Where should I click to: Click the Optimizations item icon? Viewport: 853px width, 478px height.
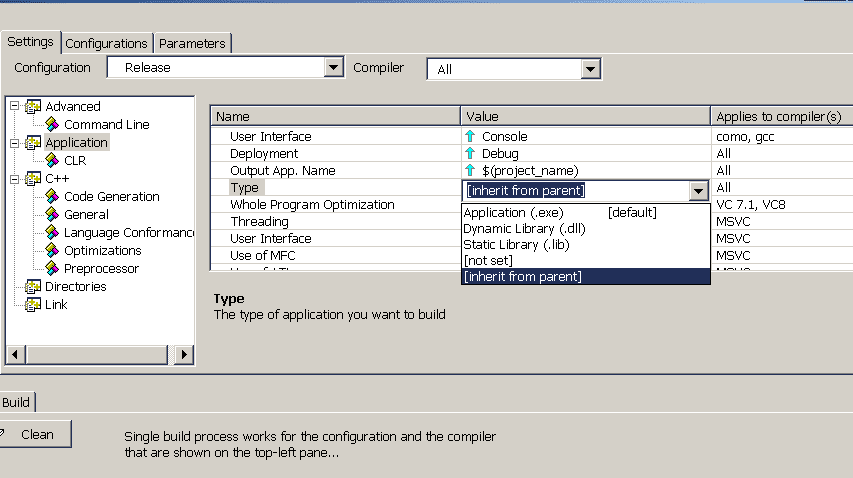point(52,251)
